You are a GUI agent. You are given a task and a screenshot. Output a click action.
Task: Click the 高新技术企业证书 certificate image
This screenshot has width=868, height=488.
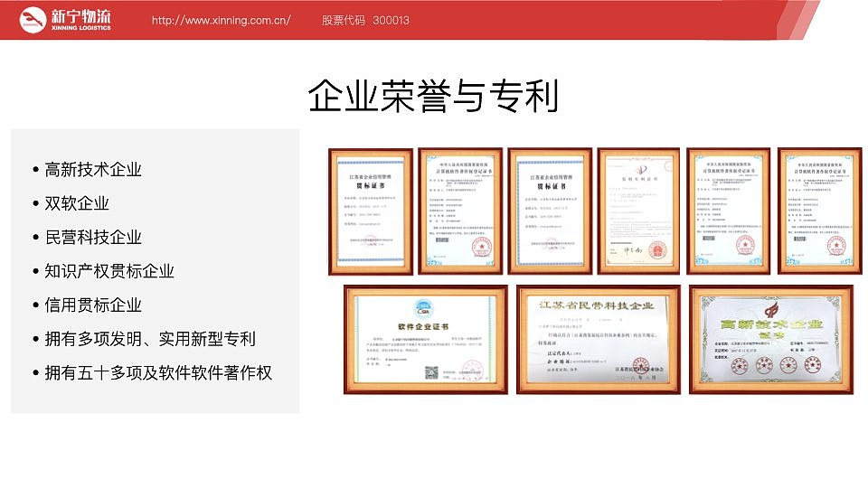[771, 340]
